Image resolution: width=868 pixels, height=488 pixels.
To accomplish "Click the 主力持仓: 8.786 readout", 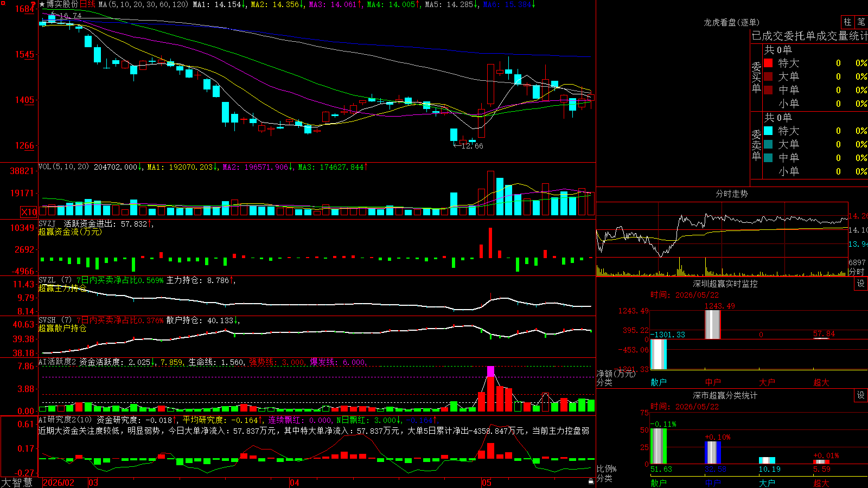I will click(197, 280).
